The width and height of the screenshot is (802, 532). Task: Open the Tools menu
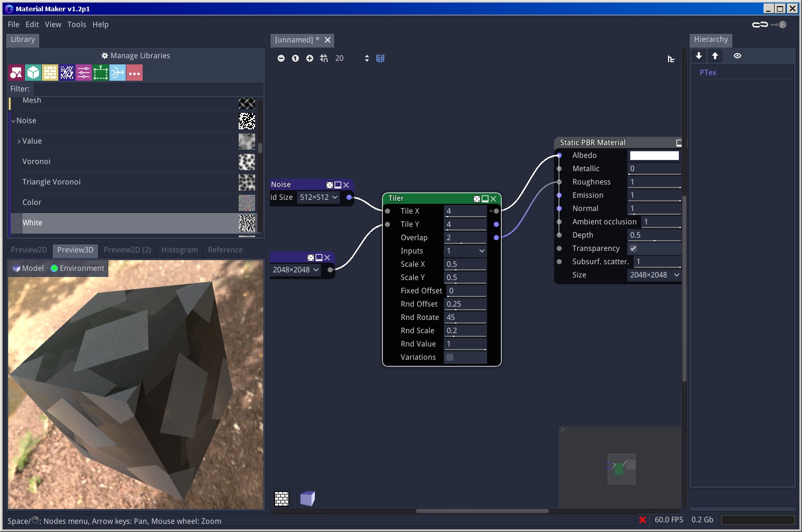click(x=77, y=25)
